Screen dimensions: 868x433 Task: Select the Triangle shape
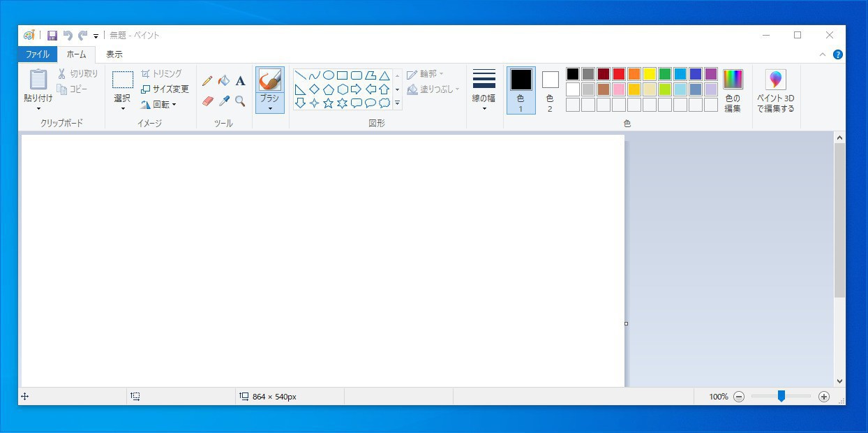coord(384,75)
